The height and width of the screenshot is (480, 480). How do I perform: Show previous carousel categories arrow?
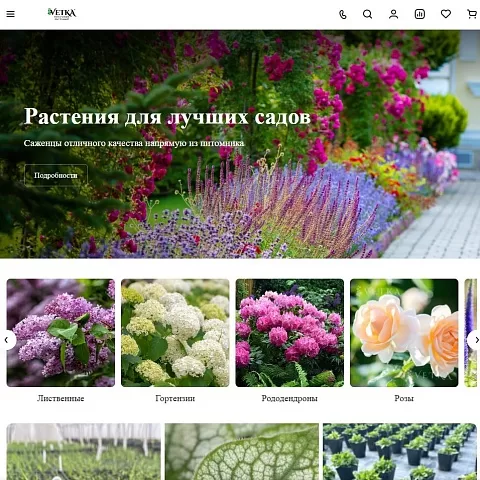tap(7, 340)
